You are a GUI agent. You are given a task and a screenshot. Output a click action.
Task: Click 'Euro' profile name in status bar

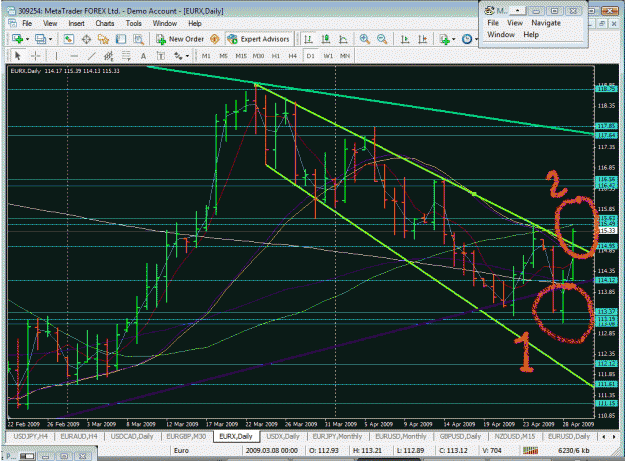tap(181, 451)
